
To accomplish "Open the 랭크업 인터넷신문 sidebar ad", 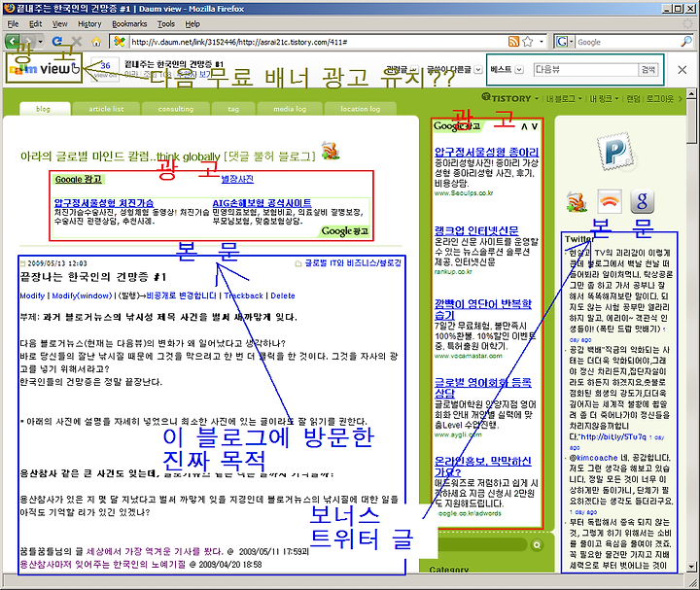I will point(476,230).
